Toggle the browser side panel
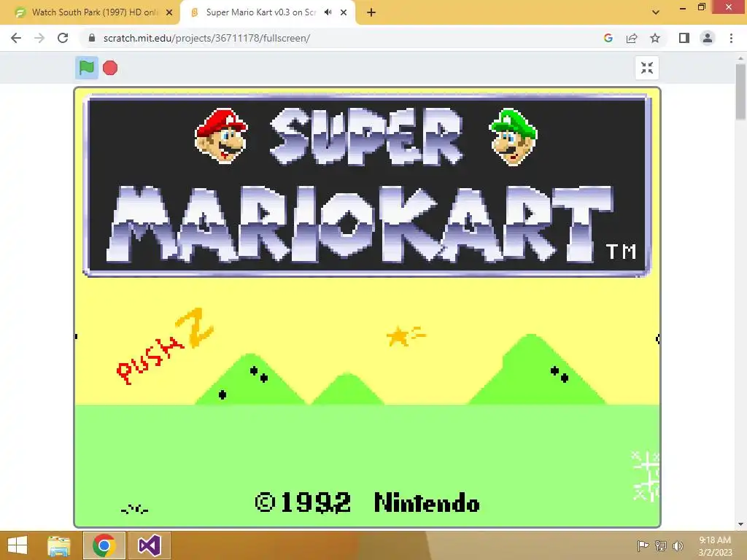 click(684, 38)
